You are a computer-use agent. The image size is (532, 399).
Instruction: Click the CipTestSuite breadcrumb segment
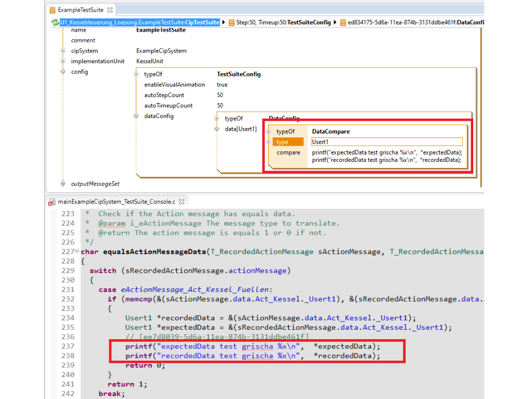140,22
